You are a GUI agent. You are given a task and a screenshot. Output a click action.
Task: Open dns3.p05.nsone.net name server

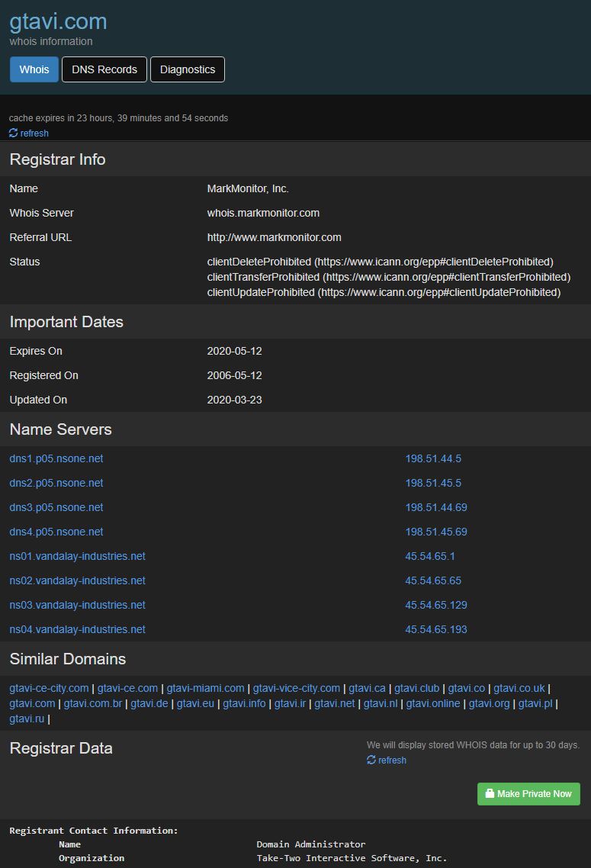pyautogui.click(x=56, y=507)
